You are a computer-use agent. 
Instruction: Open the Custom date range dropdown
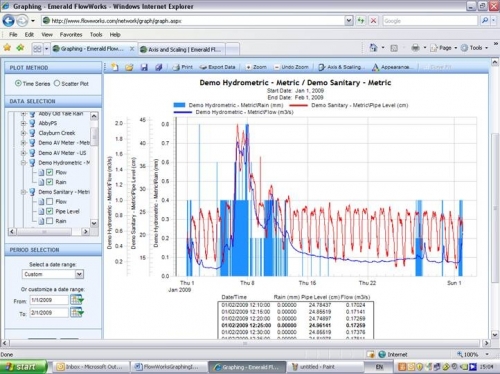[79, 274]
